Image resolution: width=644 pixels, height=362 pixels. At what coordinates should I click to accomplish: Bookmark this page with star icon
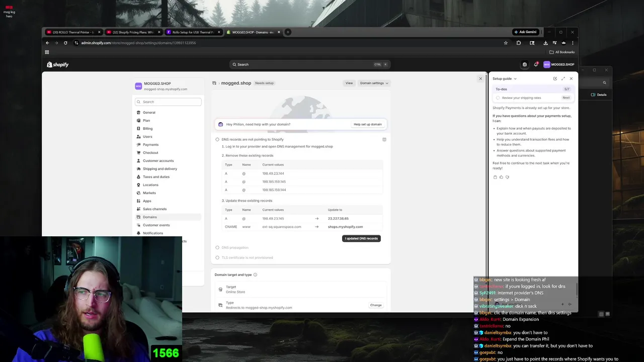point(506,43)
